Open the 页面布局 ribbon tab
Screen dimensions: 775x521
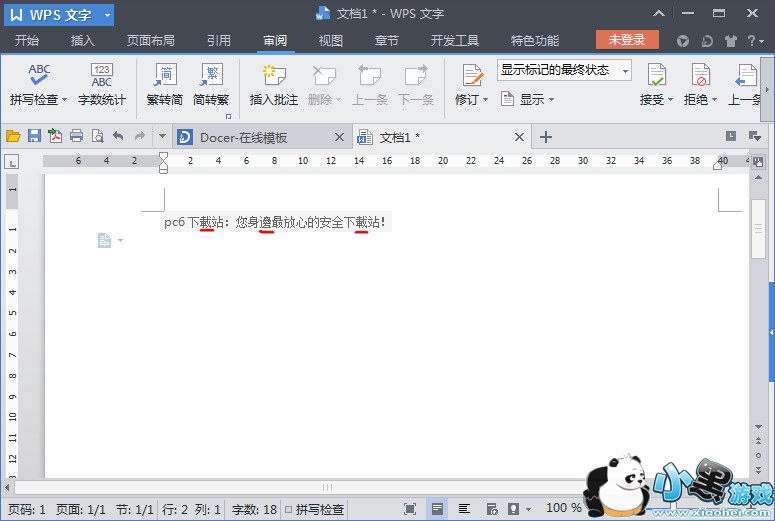[150, 41]
